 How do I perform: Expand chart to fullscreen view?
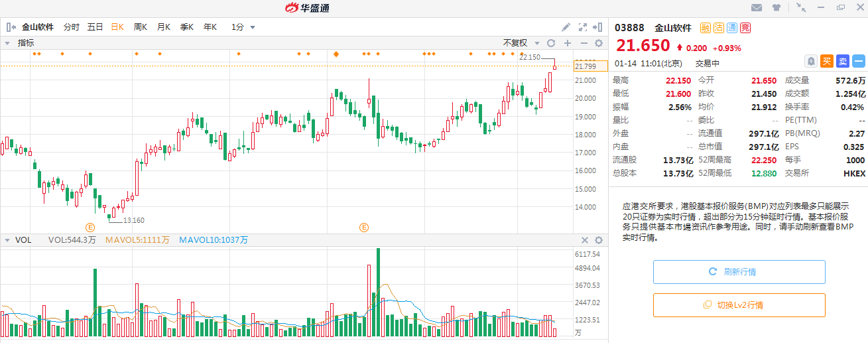583,27
